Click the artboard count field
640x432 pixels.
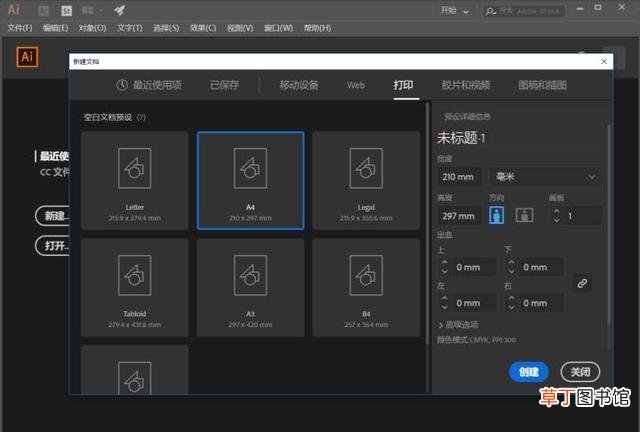[x=582, y=216]
